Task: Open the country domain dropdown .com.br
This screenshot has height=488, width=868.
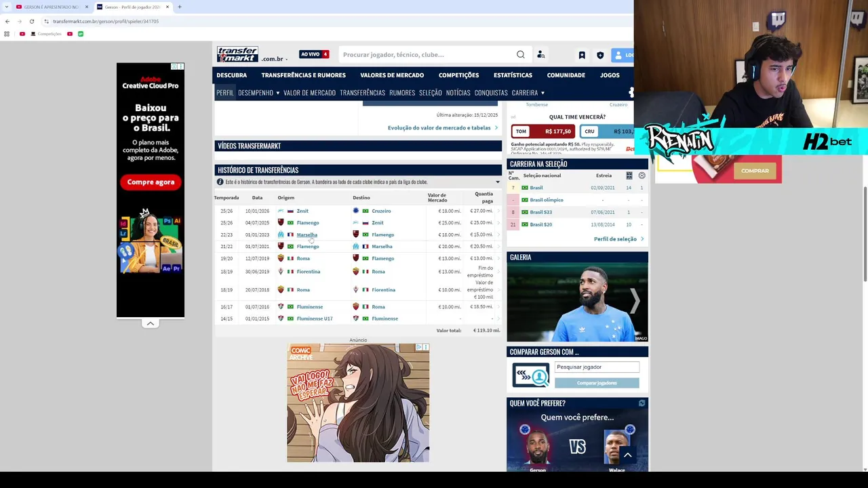Action: [x=275, y=59]
